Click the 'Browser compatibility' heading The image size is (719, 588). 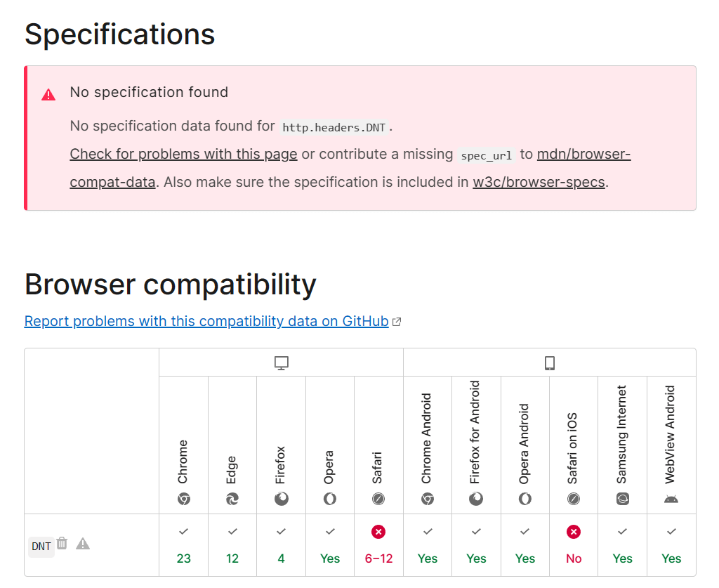pos(171,285)
